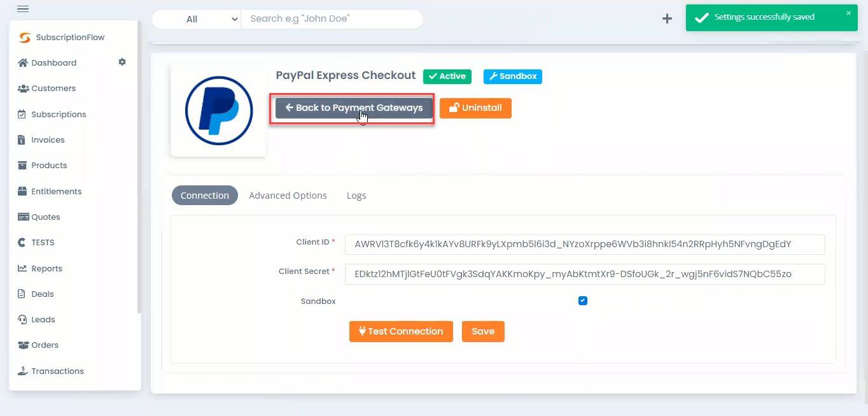Screen dimensions: 868x416
Task: Click the plus add-new icon
Action: pyautogui.click(x=667, y=18)
